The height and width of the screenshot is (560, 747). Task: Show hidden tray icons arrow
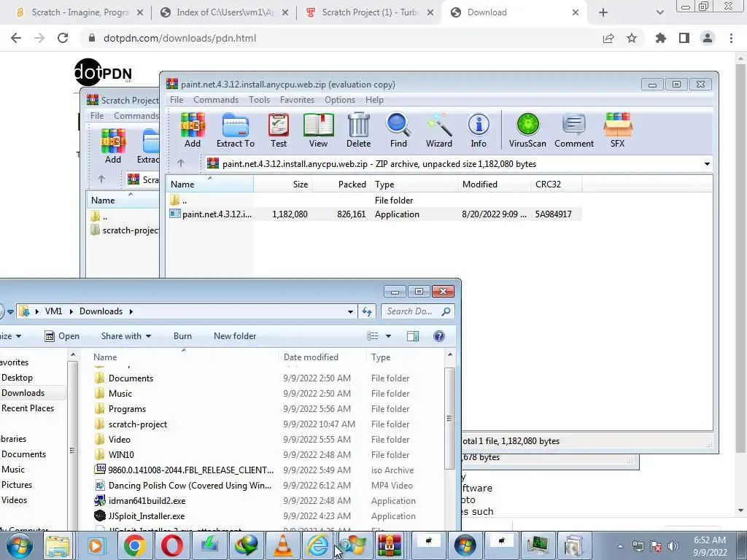[x=620, y=546]
